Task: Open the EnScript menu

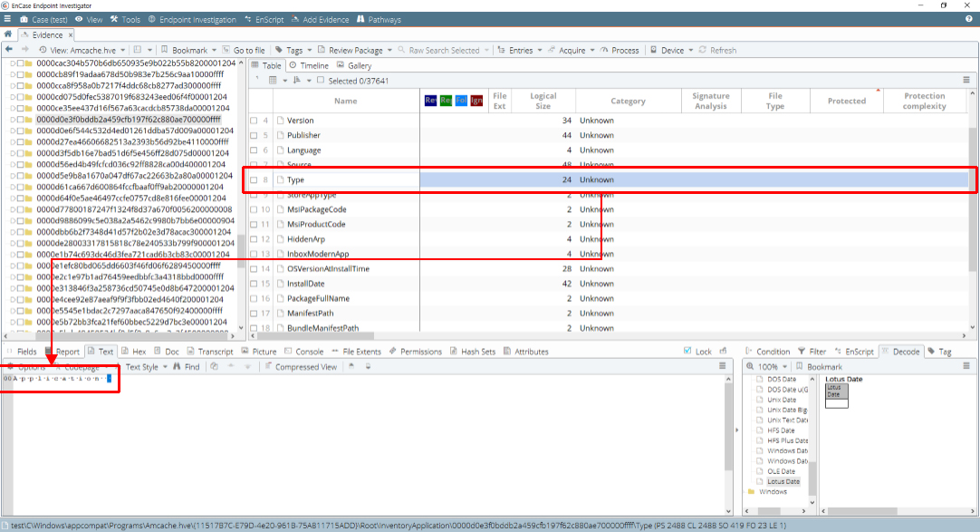Action: [264, 19]
